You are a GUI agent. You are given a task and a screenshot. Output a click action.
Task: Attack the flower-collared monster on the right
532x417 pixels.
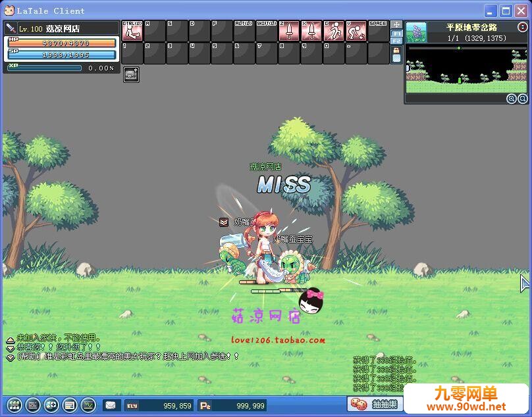coord(294,266)
